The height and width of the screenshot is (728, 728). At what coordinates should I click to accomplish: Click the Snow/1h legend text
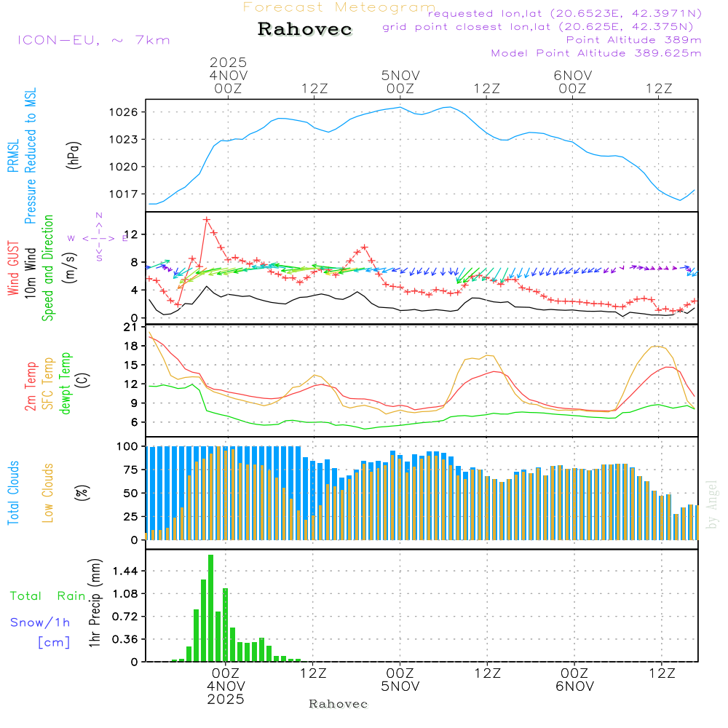[40, 622]
